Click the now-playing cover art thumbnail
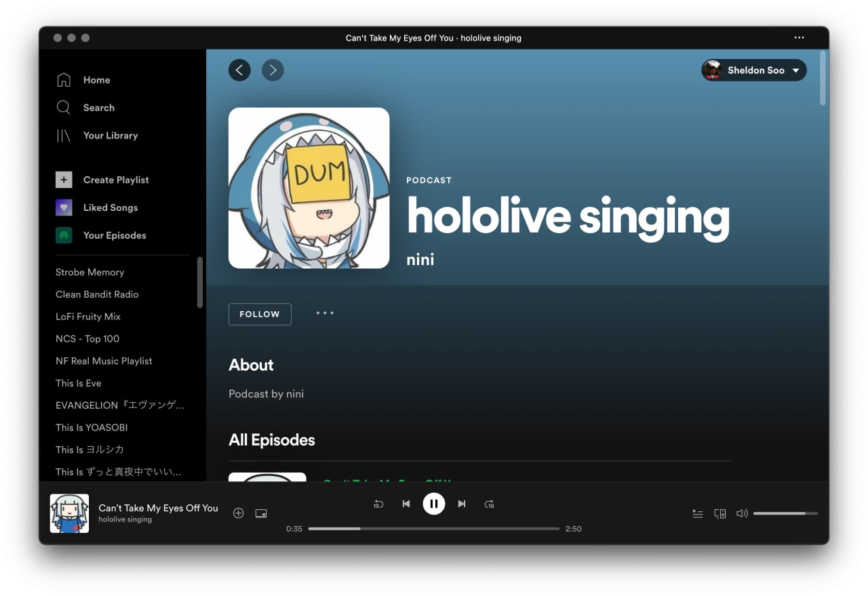The height and width of the screenshot is (596, 868). (x=69, y=513)
